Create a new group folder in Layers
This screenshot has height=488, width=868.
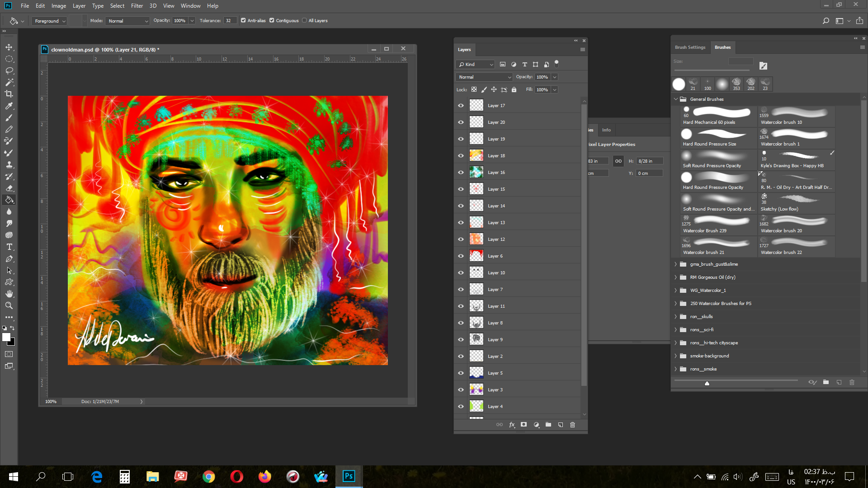point(548,425)
